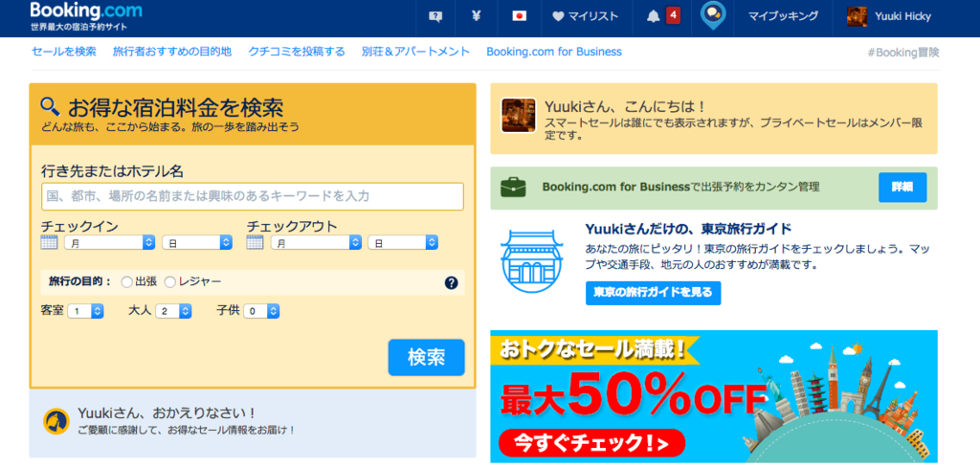Screen dimensions: 980x467
Task: Click the Yuuki Hicky profile avatar in header
Action: (857, 17)
